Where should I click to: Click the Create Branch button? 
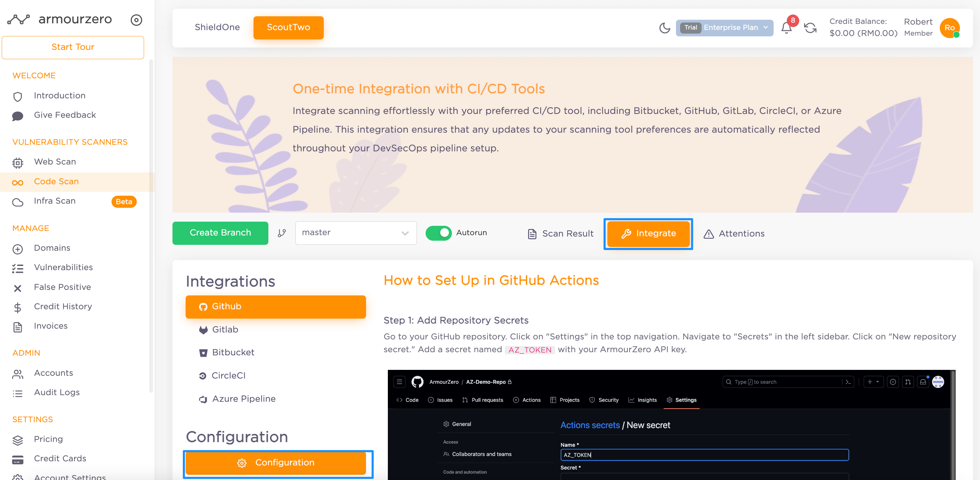220,233
